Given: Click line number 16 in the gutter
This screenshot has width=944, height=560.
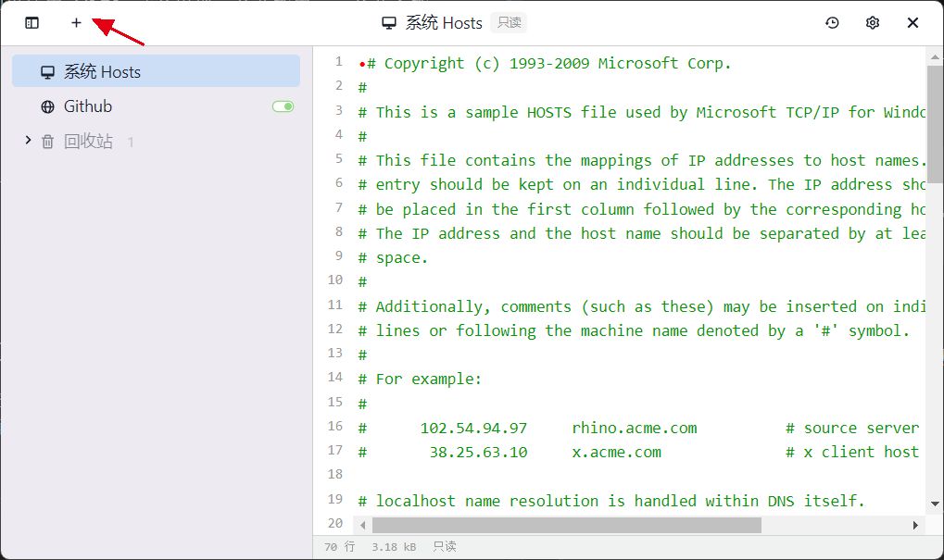Looking at the screenshot, I should pos(334,427).
